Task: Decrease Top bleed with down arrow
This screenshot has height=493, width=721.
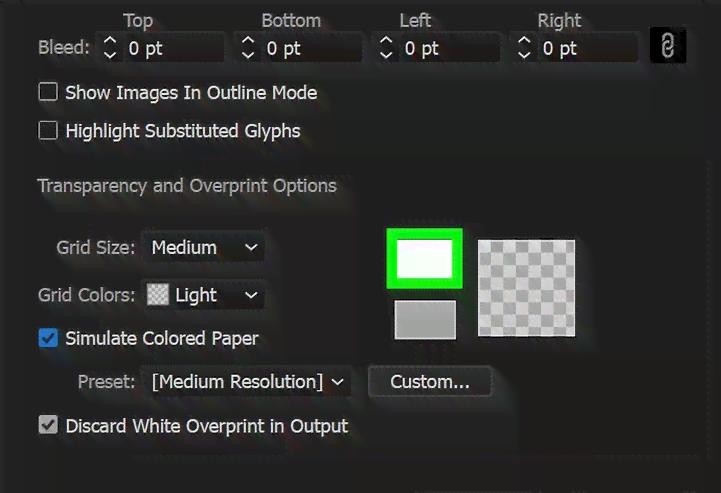Action: (x=110, y=55)
